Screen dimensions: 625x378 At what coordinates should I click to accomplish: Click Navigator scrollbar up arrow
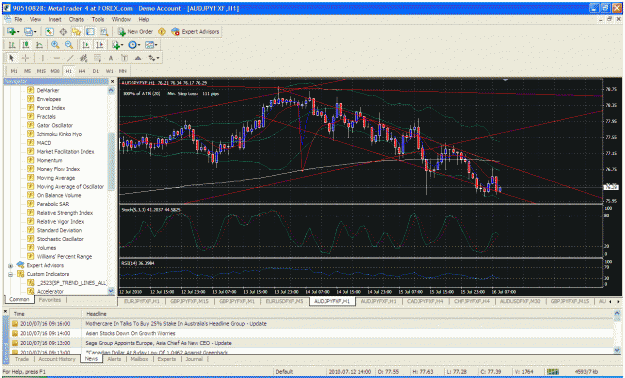[111, 91]
